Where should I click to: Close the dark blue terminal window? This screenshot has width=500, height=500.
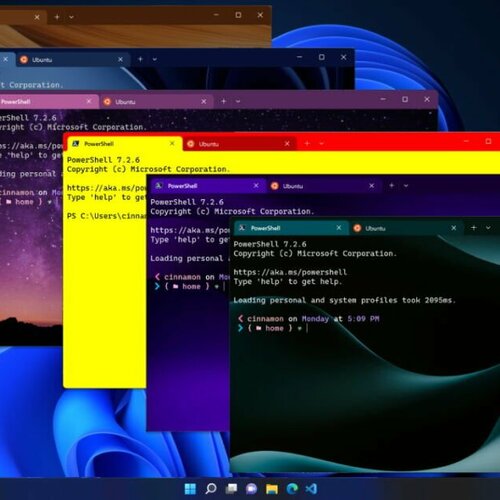[x=343, y=57]
